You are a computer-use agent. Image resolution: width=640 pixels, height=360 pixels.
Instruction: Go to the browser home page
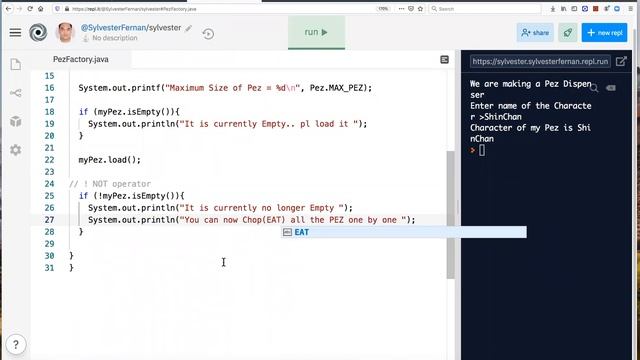tap(40, 9)
